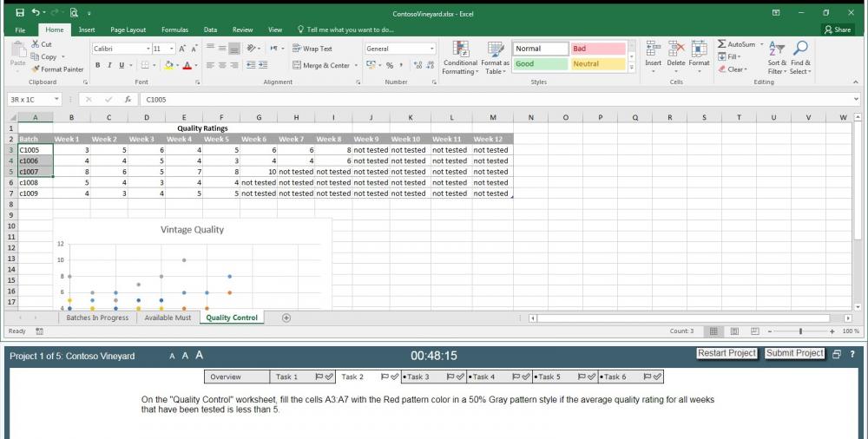Screen dimensions: 868x439
Task: Toggle underline formatting
Action: [122, 65]
